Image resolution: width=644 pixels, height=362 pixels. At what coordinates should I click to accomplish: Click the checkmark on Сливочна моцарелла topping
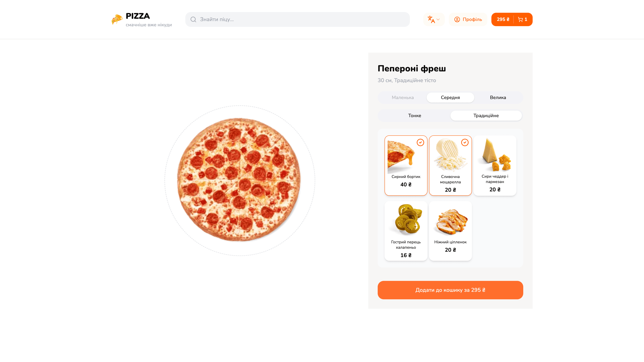pyautogui.click(x=465, y=142)
